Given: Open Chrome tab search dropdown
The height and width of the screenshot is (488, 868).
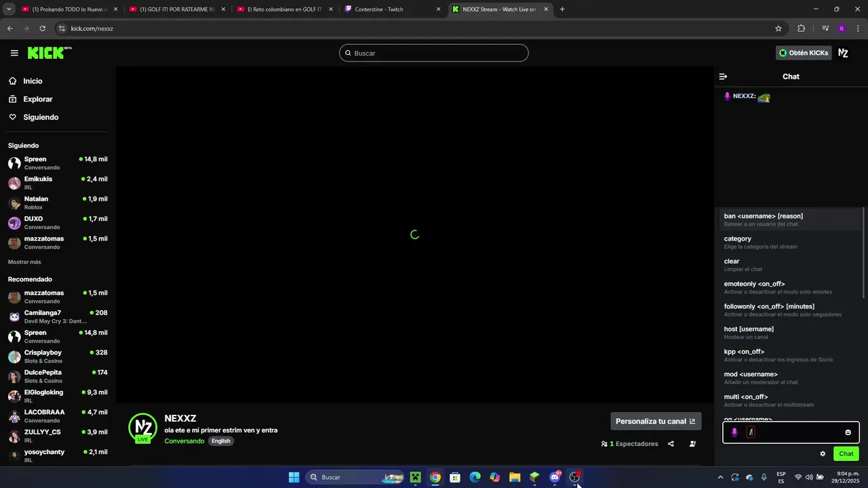Looking at the screenshot, I should (x=9, y=9).
